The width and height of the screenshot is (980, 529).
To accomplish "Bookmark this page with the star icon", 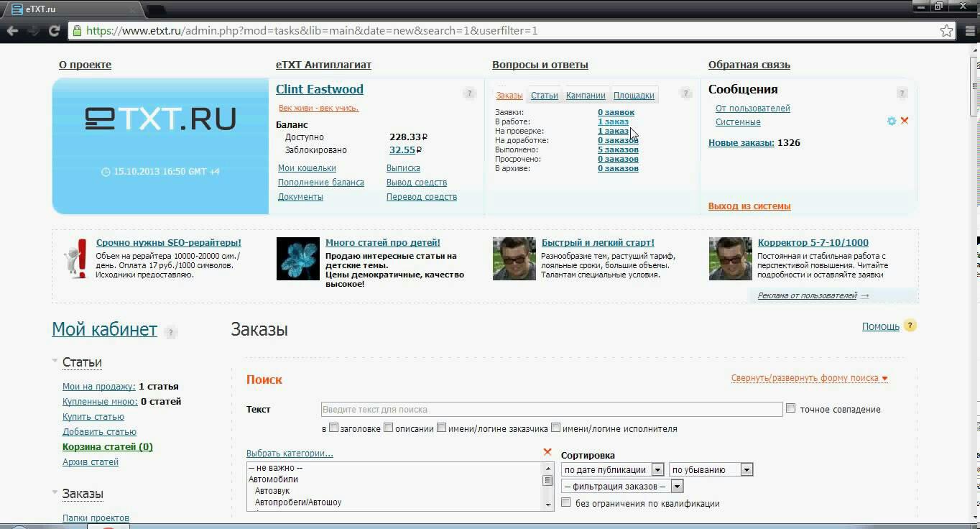I will point(946,31).
